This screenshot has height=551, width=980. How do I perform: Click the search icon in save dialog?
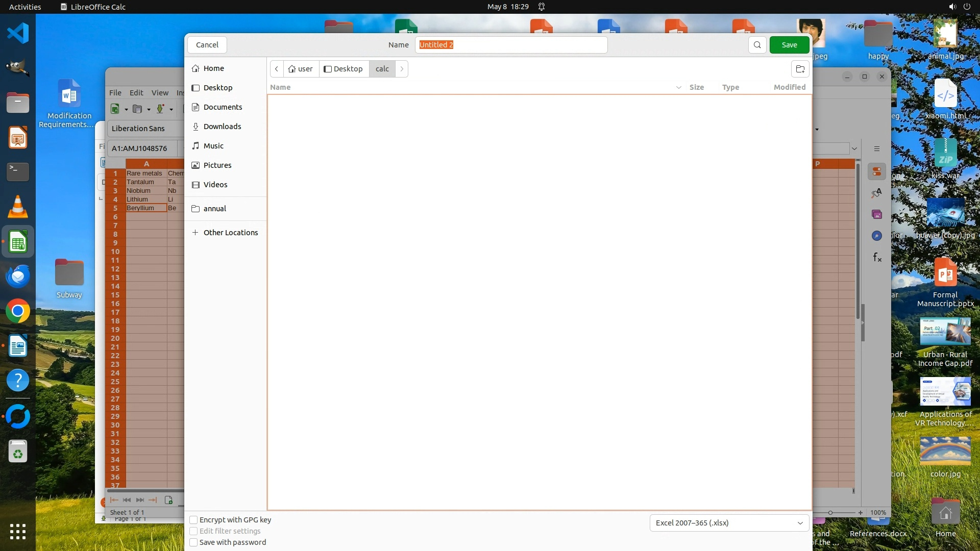coord(757,45)
